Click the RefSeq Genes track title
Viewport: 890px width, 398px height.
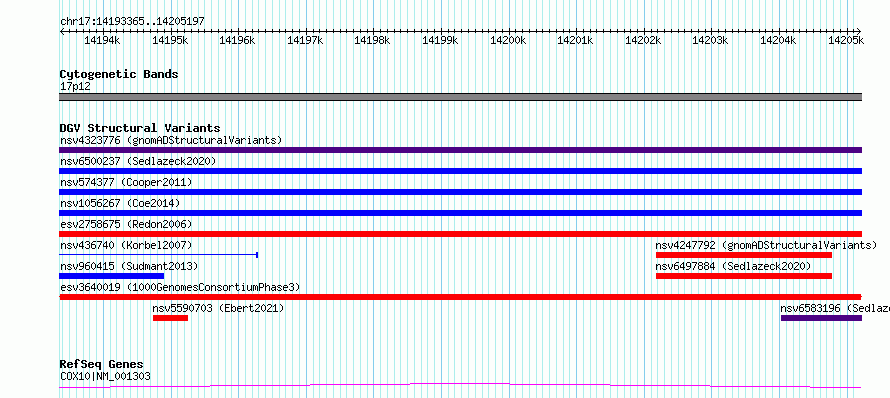(102, 365)
